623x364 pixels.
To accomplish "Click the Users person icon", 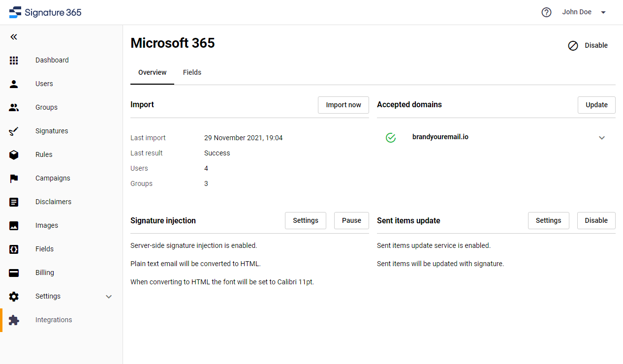I will coord(14,84).
